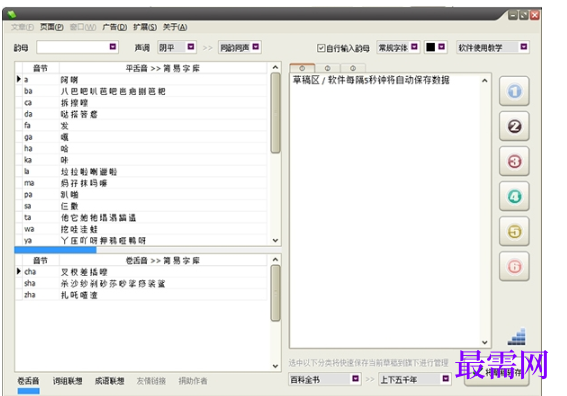Click the green app icon in title bar
The width and height of the screenshot is (567, 396).
[x=12, y=14]
